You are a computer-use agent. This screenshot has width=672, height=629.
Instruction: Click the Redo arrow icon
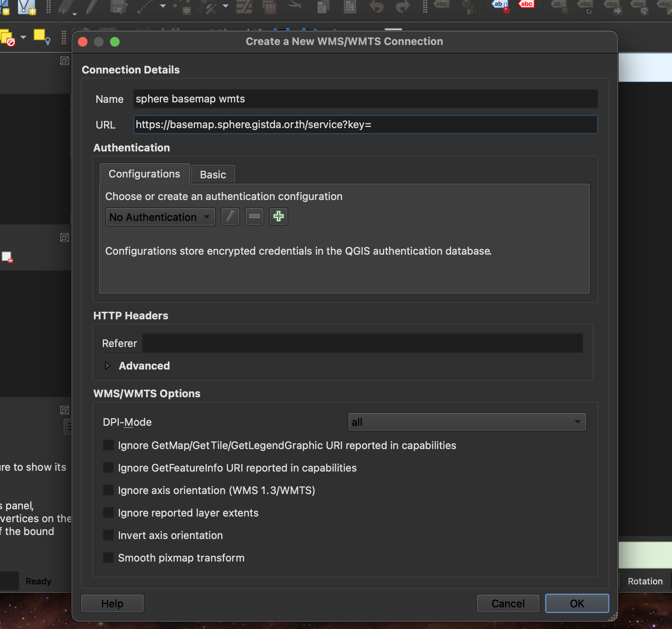pyautogui.click(x=401, y=7)
